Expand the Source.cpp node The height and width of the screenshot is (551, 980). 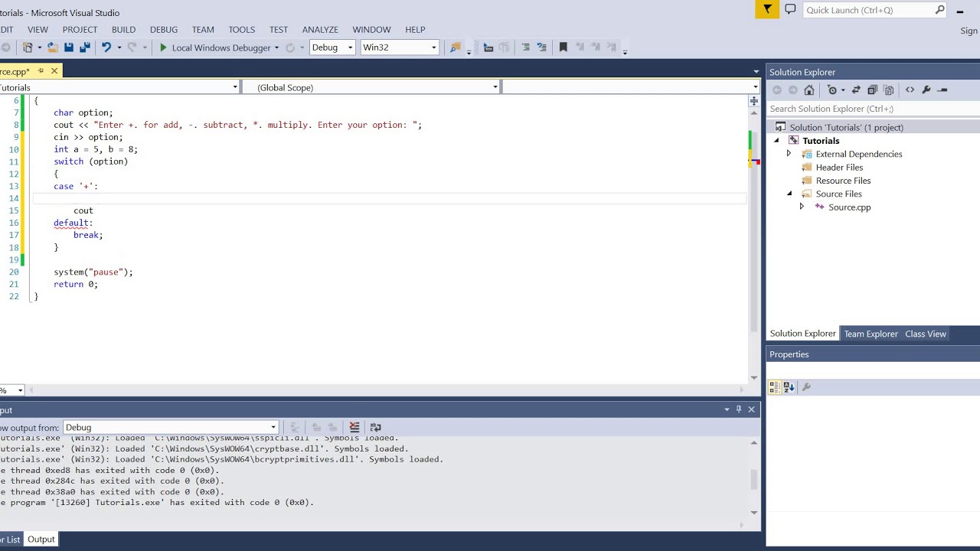tap(802, 207)
